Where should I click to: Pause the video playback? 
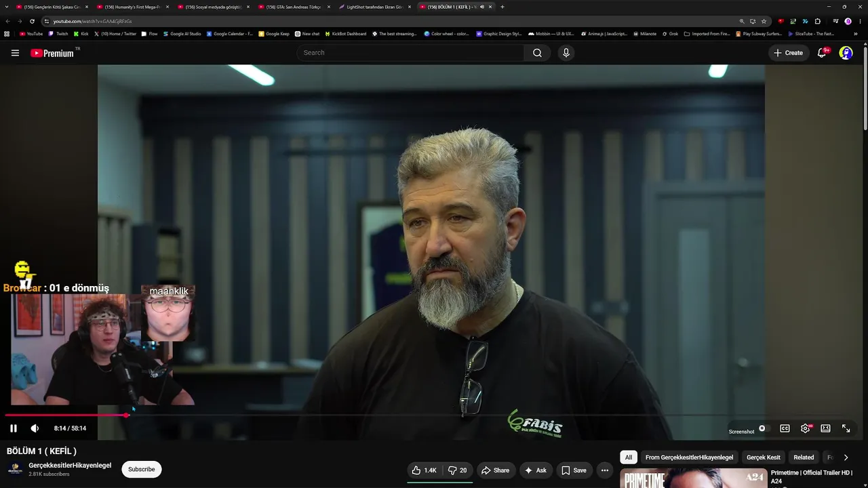pos(13,428)
